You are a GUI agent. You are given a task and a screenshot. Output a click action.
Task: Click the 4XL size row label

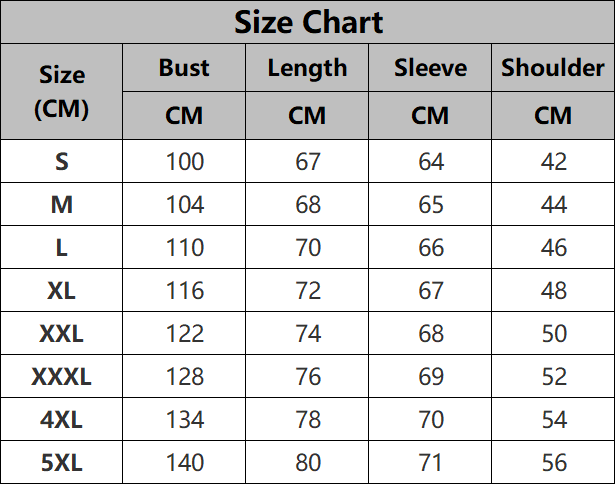(x=62, y=420)
